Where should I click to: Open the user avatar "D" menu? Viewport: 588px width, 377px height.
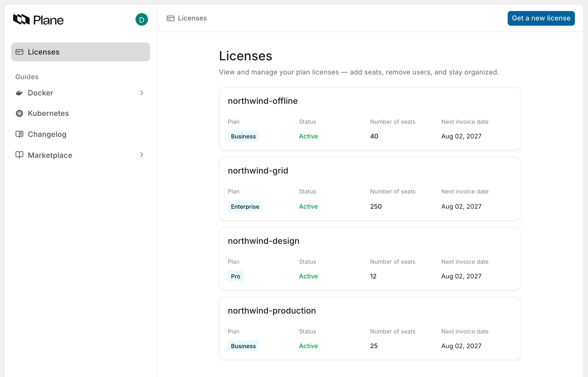(x=142, y=20)
